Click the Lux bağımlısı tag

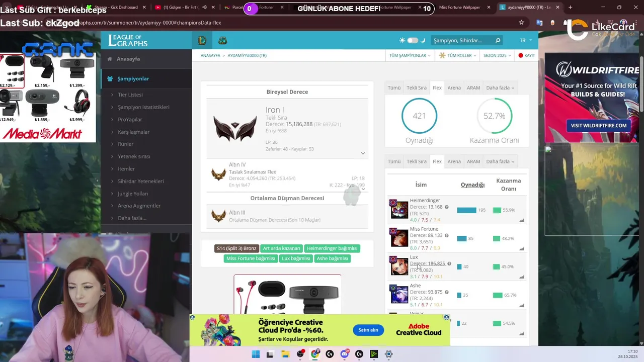click(x=296, y=258)
